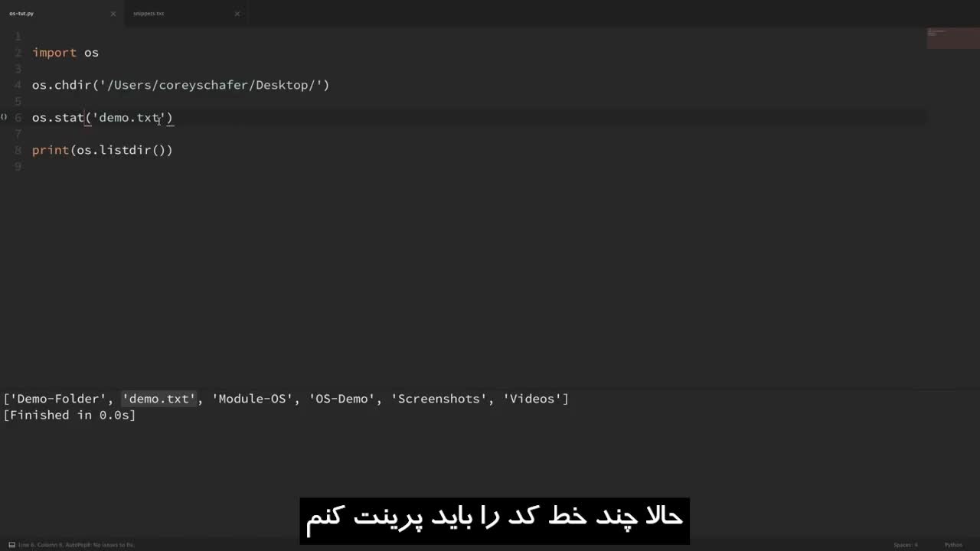Image resolution: width=980 pixels, height=551 pixels.
Task: Click line number 8 next to the print statement
Action: pyautogui.click(x=17, y=150)
